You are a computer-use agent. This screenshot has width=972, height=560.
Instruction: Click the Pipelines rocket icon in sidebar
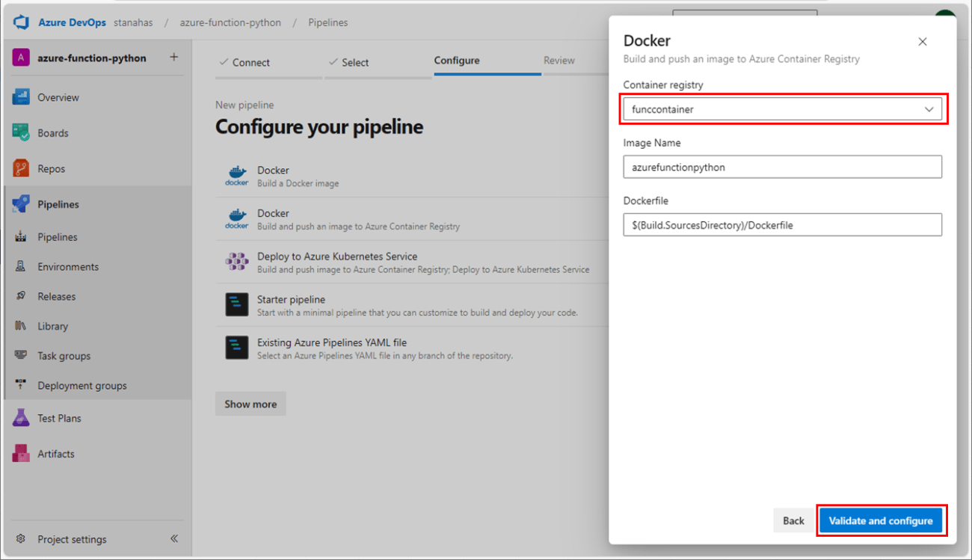pyautogui.click(x=21, y=204)
